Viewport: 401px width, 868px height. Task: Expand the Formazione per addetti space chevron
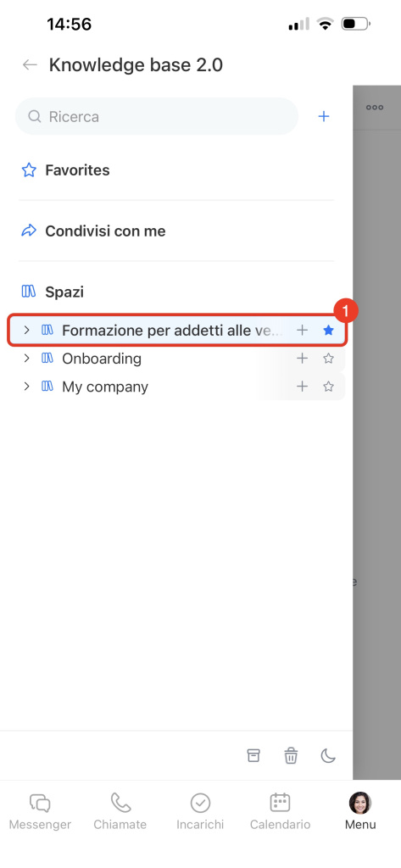[x=26, y=331]
